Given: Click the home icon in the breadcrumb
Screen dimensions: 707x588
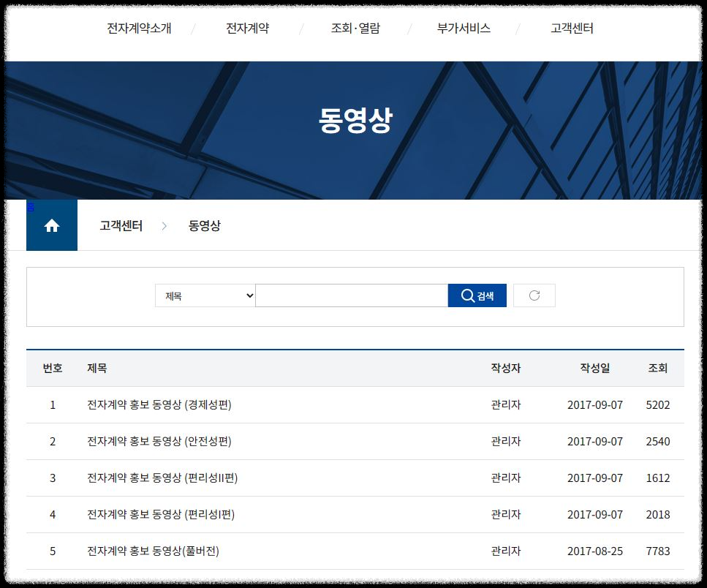Looking at the screenshot, I should 51,225.
